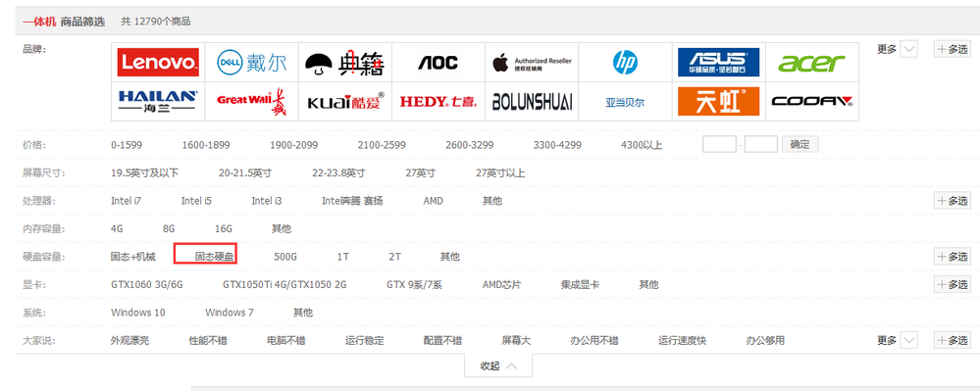Choose the Dell 戴尔 brand logo
The width and height of the screenshot is (980, 391).
tap(252, 63)
